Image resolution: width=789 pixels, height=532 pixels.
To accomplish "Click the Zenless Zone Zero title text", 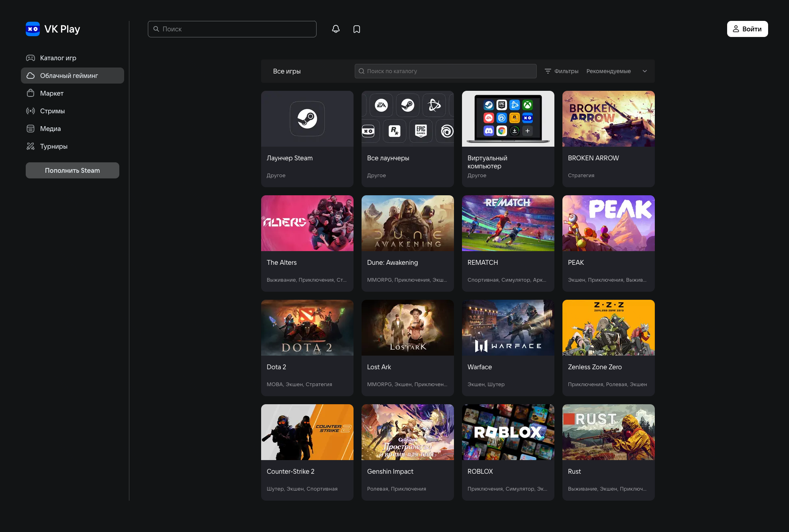I will (595, 367).
